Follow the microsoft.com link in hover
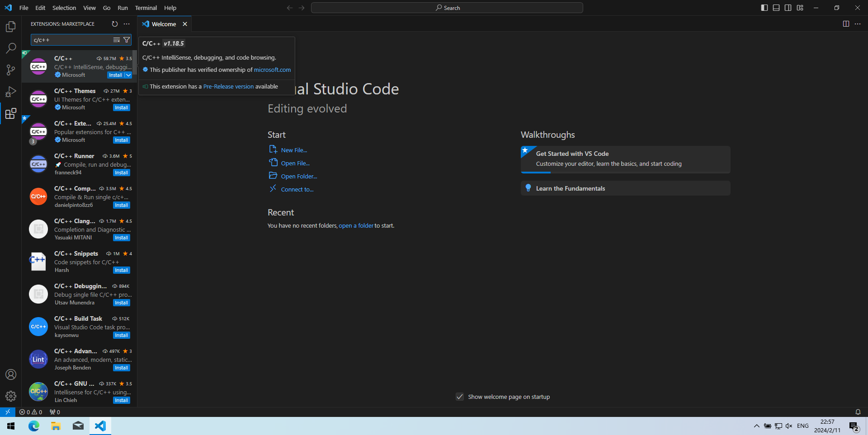Image resolution: width=868 pixels, height=435 pixels. (x=272, y=70)
